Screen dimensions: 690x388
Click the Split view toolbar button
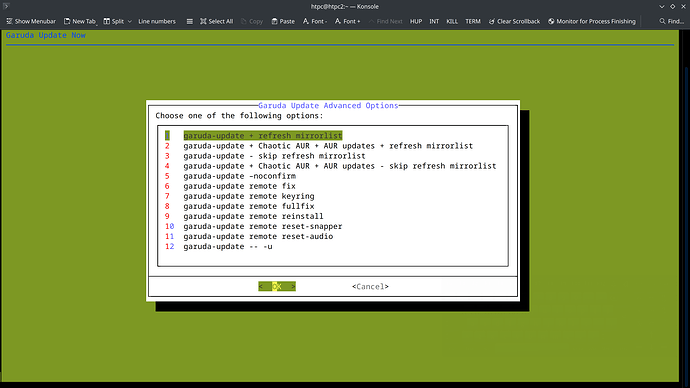pyautogui.click(x=114, y=21)
